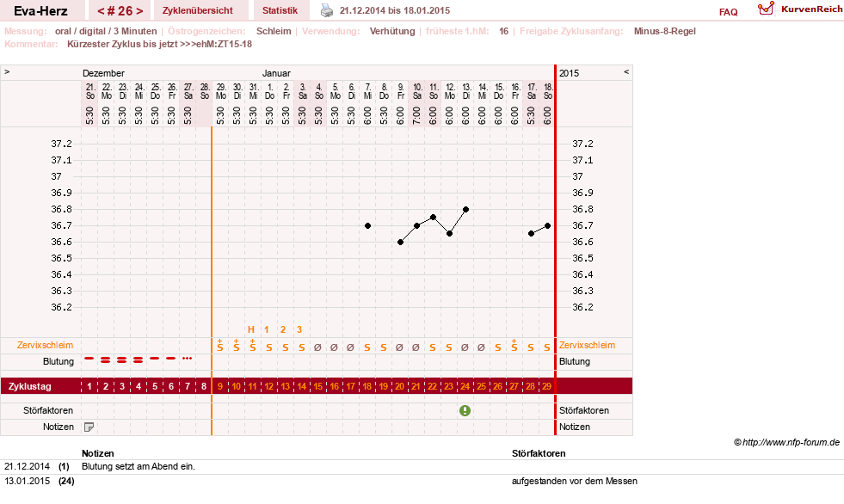Click the Ø mucus symbol on cycle day 15
The height and width of the screenshot is (504, 844).
click(x=317, y=347)
